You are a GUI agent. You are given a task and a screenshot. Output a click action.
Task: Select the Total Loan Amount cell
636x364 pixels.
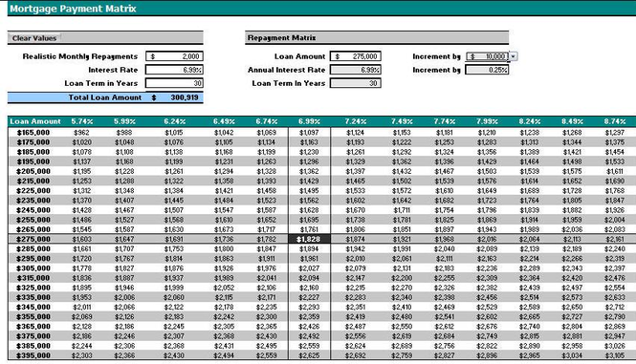point(105,97)
